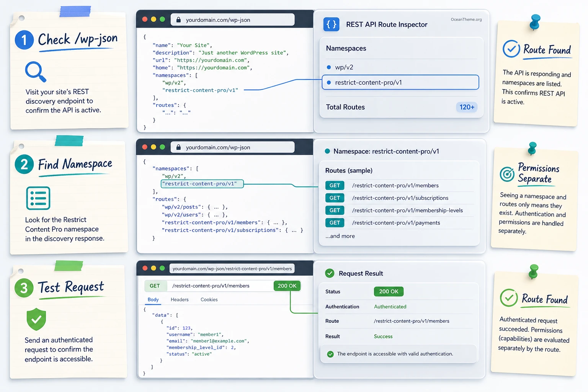Viewport: 588px width, 392px height.
Task: Click the GET badge for the /members route in Routes (sample)
Action: click(x=335, y=186)
